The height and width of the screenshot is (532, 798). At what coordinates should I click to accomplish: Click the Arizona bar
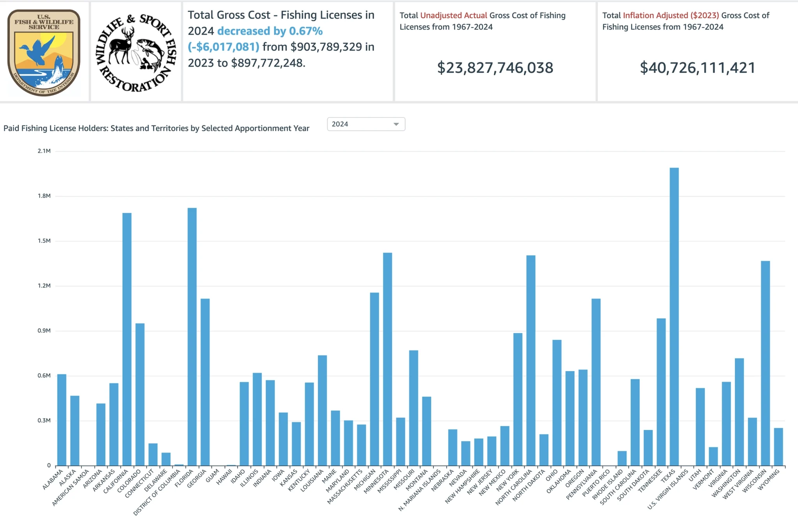point(101,435)
